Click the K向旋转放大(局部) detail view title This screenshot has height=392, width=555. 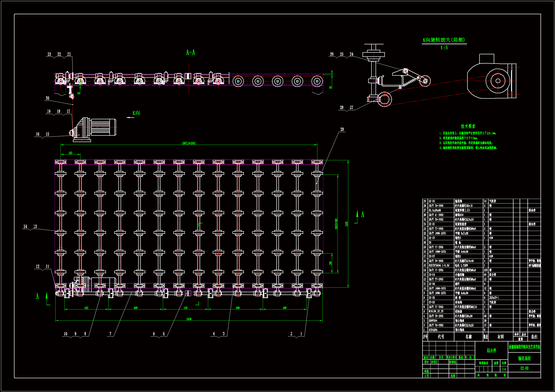click(444, 40)
